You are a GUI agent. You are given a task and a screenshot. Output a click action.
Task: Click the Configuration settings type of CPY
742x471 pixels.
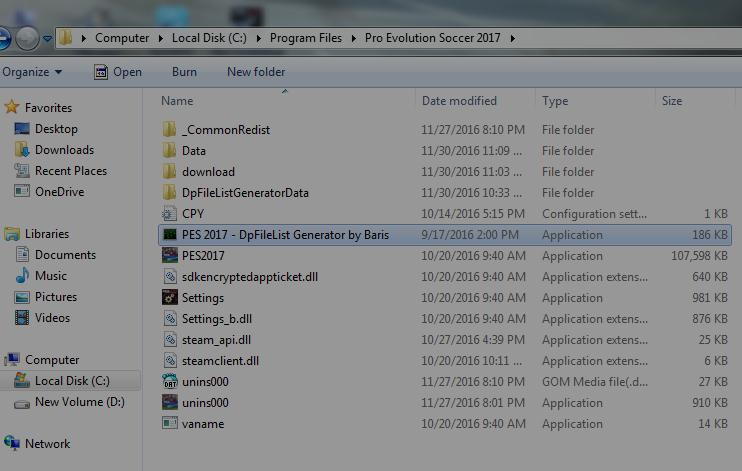pos(594,214)
